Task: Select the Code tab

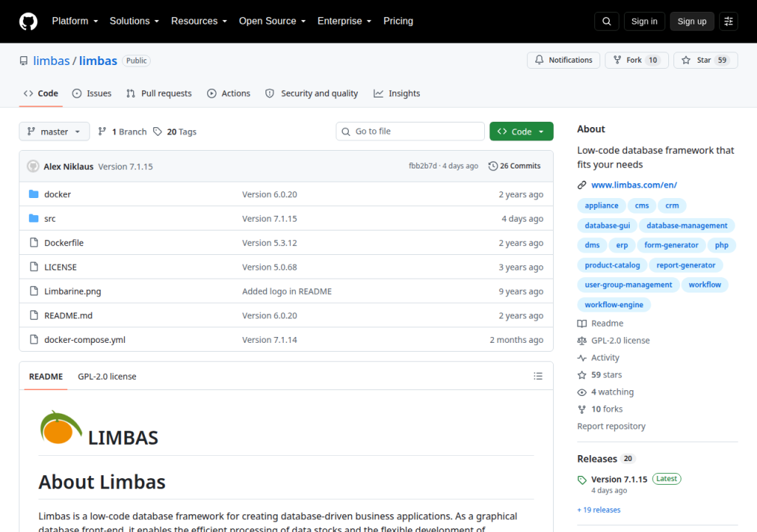Action: coord(41,93)
